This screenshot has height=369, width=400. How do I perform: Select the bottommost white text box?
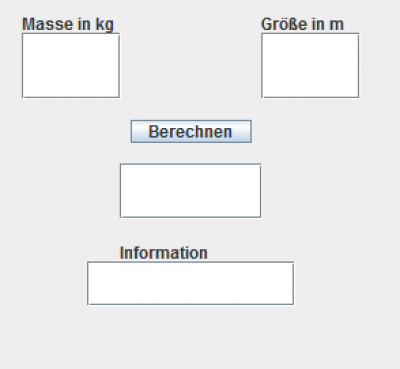[x=191, y=283]
